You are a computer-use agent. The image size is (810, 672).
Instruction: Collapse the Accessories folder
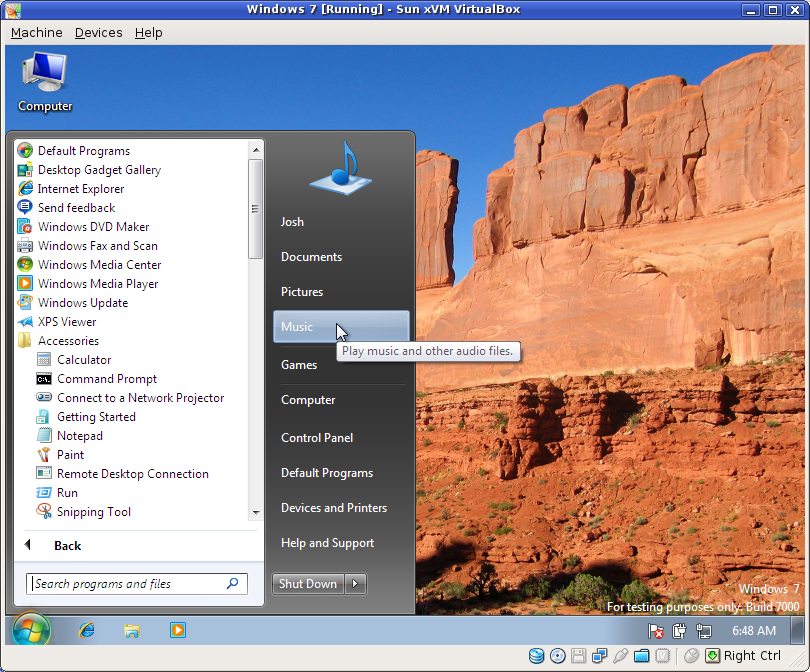pyautogui.click(x=67, y=340)
